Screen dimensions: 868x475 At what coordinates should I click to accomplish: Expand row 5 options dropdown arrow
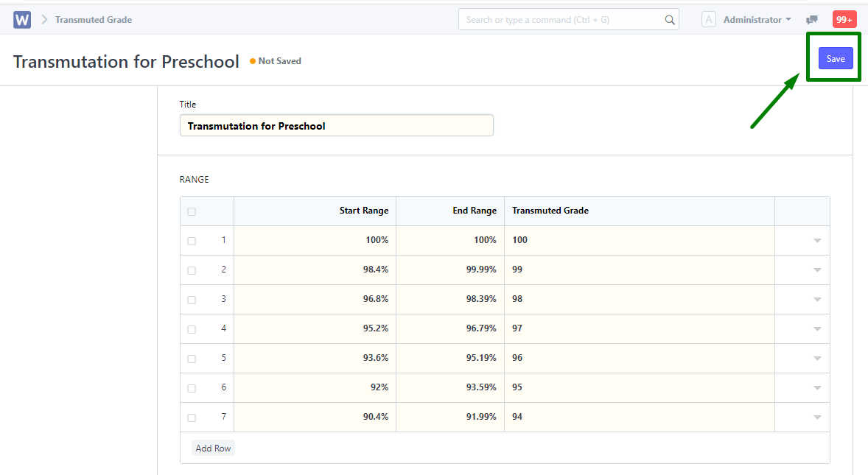817,358
